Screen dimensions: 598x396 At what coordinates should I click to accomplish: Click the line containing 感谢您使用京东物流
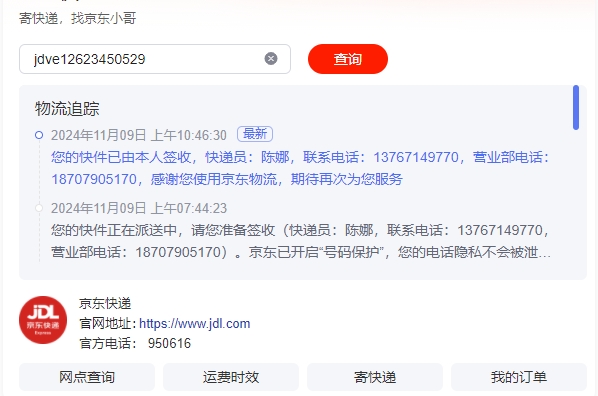pos(227,179)
